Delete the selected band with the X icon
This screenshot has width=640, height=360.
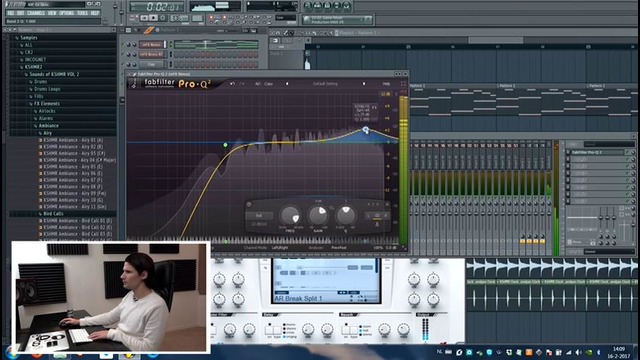[387, 204]
